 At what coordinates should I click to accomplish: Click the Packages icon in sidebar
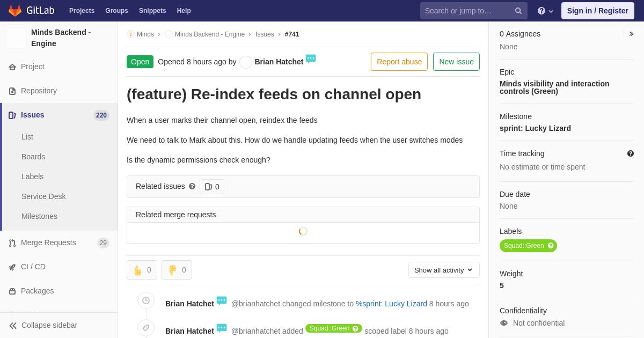click(12, 291)
